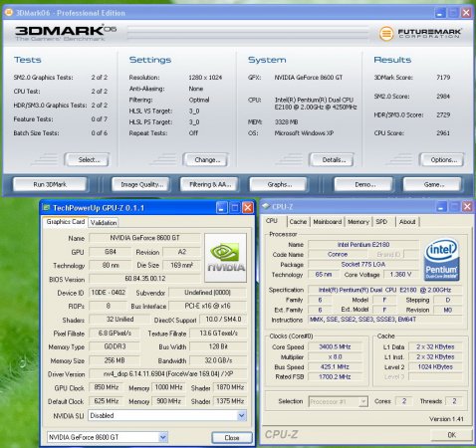
Task: Click the GPU-Z title bar icon
Action: click(47, 208)
